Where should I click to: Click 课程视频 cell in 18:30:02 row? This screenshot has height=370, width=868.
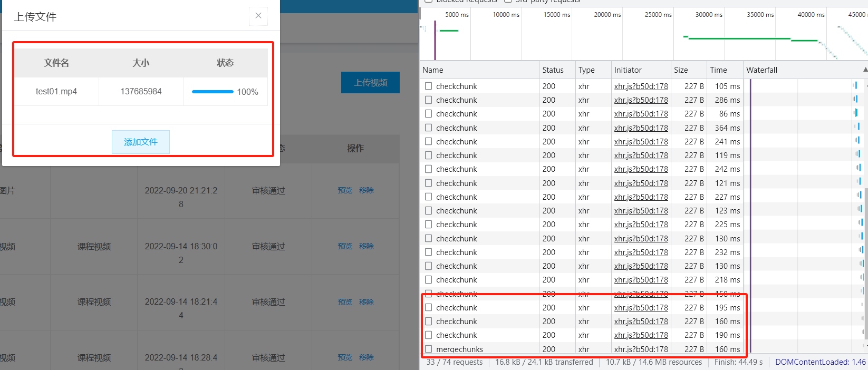[x=94, y=247]
